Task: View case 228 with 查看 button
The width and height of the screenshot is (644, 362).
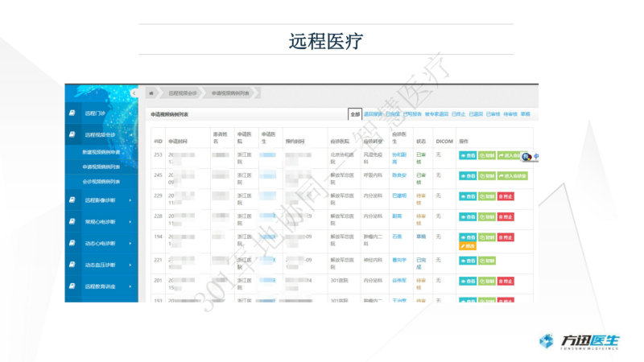Action: [x=468, y=216]
